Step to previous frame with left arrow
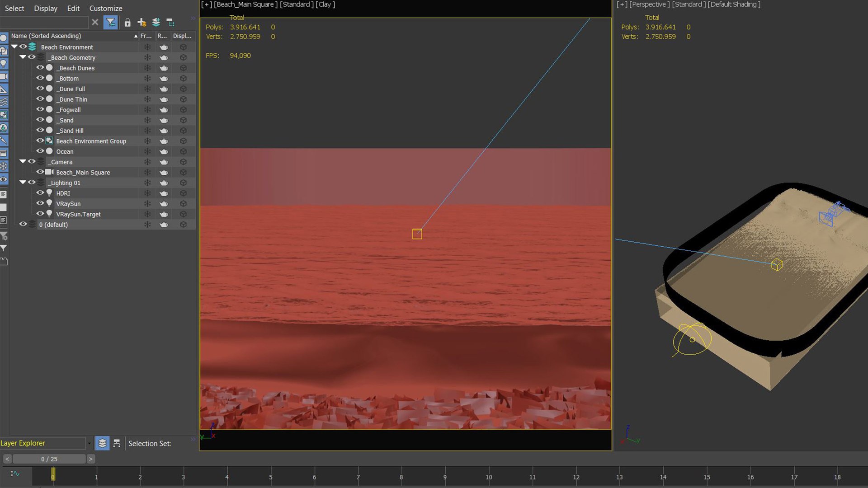 coord(7,459)
